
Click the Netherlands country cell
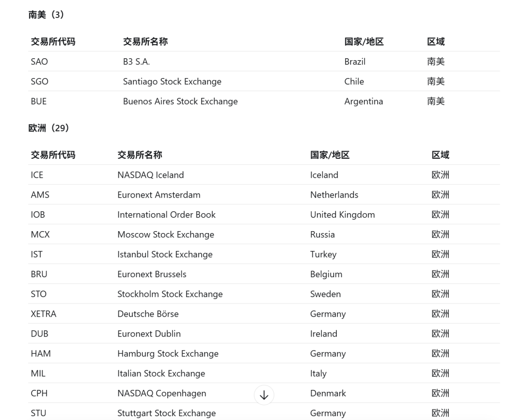tap(334, 195)
